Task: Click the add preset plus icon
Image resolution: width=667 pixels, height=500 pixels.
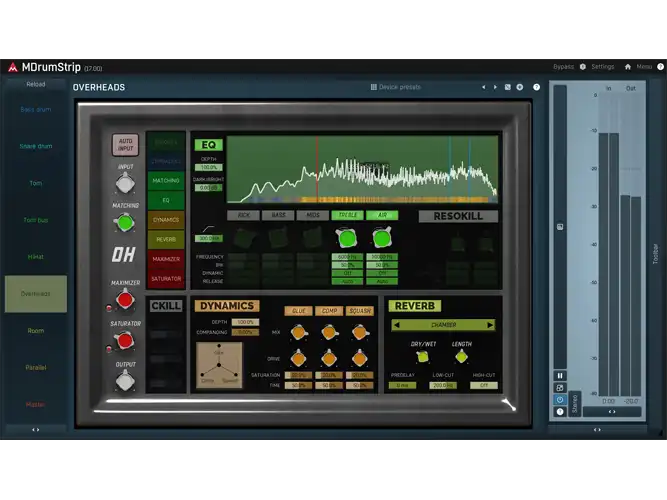Action: (520, 87)
